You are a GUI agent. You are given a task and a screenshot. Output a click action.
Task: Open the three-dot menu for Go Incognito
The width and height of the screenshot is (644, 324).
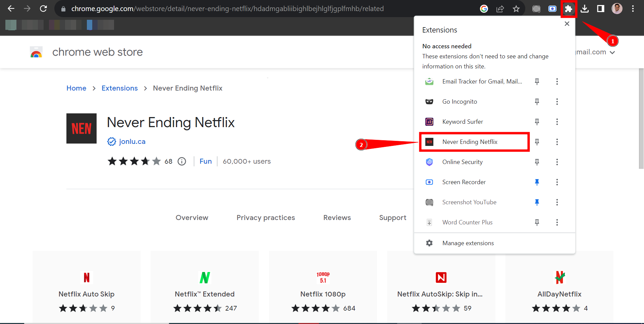click(557, 101)
